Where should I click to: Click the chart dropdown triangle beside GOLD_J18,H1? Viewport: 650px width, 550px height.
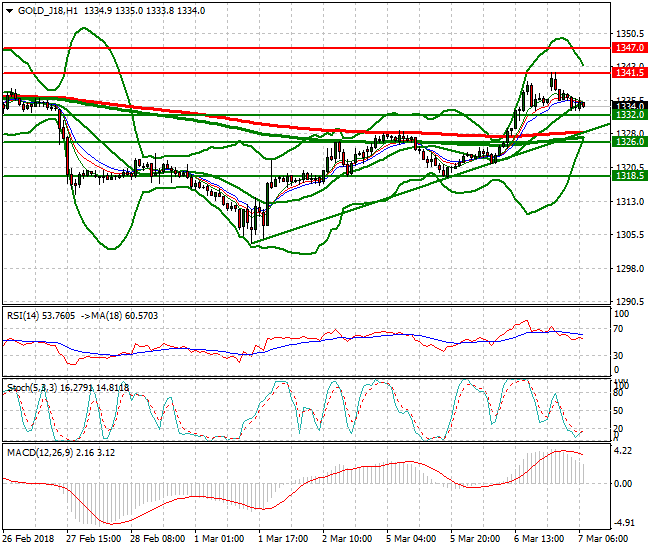10,11
